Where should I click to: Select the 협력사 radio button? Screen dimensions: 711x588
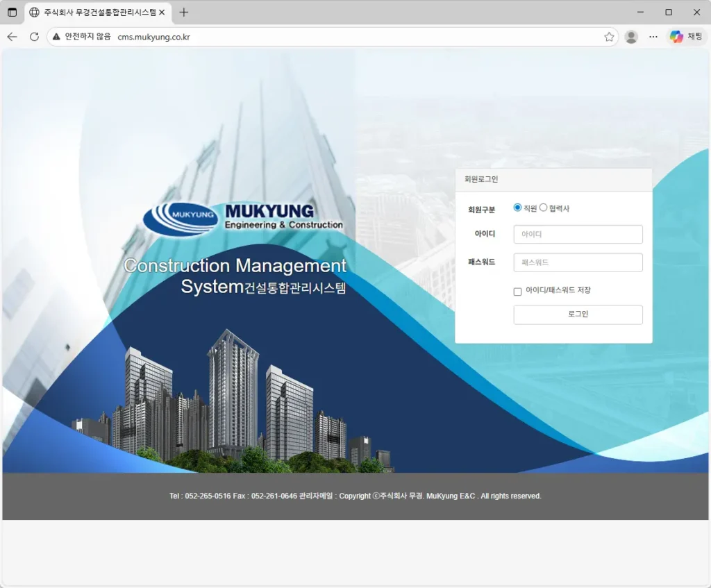[x=543, y=208]
